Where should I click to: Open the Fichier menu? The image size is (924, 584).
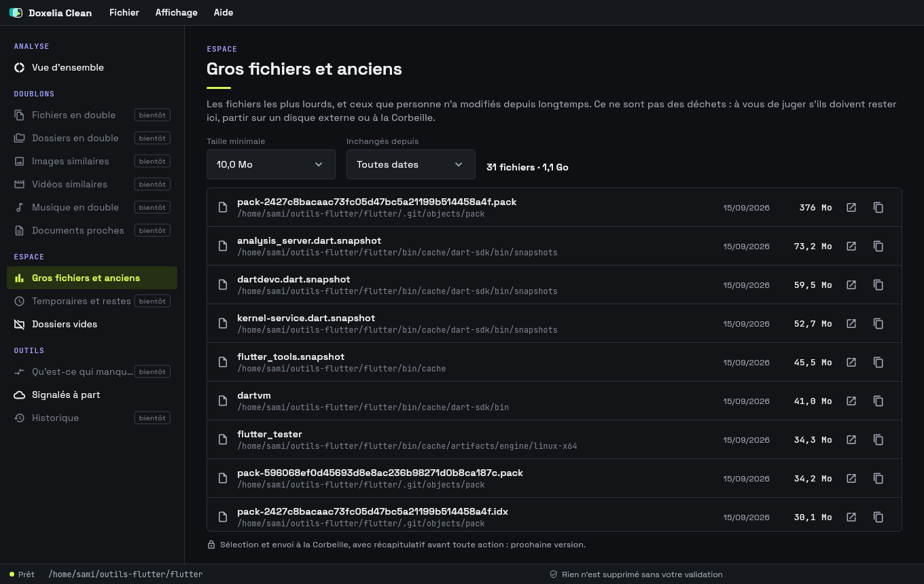(124, 12)
